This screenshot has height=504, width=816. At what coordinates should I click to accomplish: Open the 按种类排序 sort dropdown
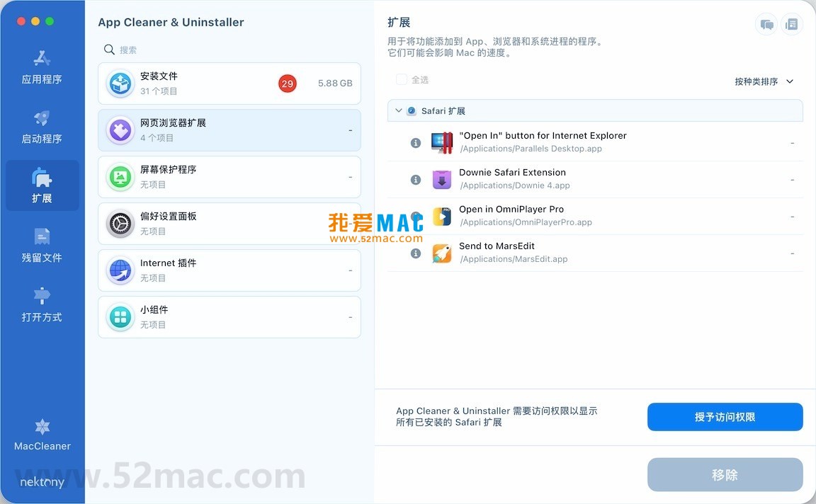(x=764, y=81)
